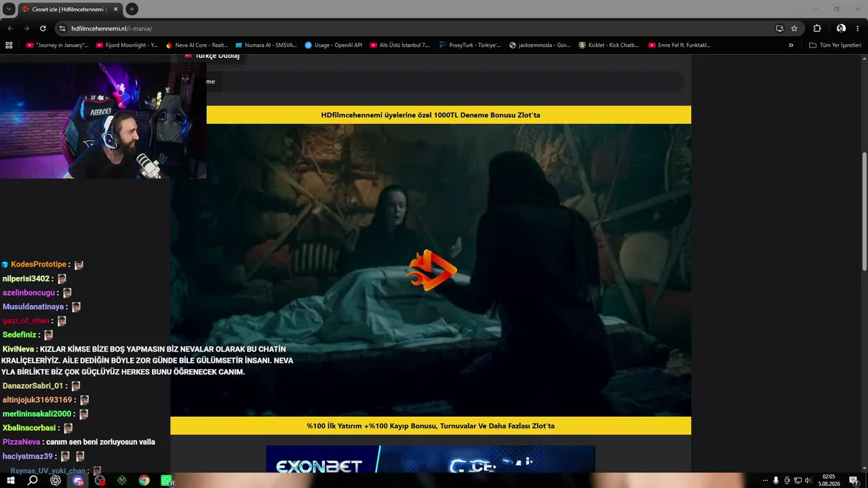Click the page vertical scrollbar
This screenshot has height=488, width=868.
point(865,210)
